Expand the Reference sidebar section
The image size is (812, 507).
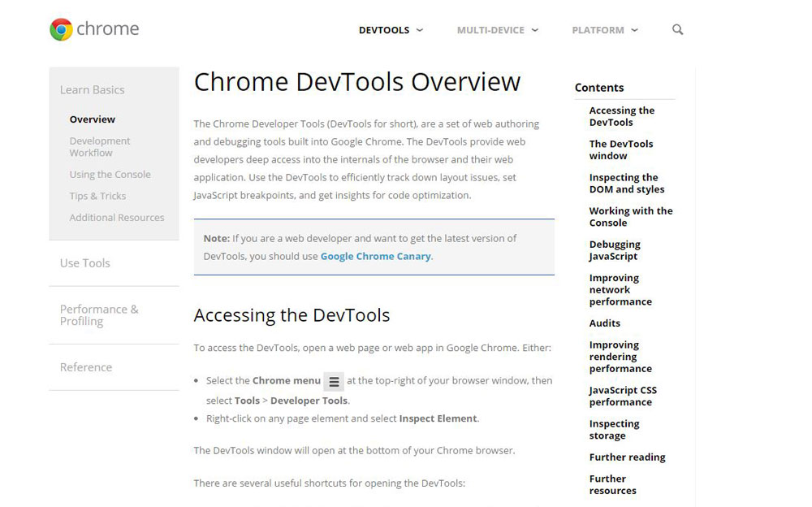pos(86,367)
